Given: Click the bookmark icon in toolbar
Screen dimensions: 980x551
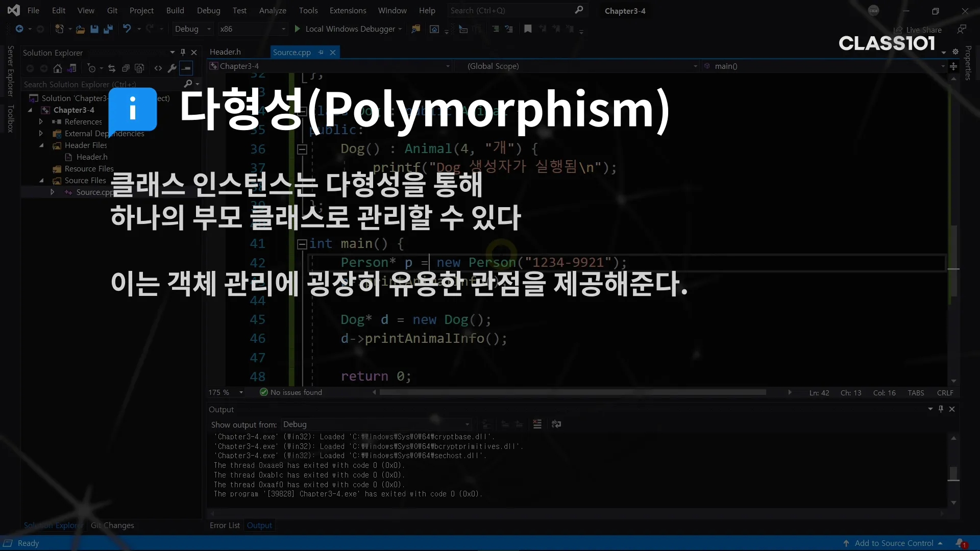Looking at the screenshot, I should pos(528,29).
